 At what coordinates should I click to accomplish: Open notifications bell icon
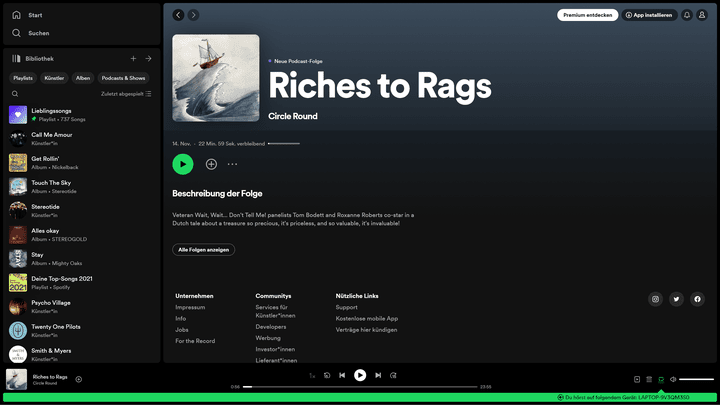click(687, 15)
